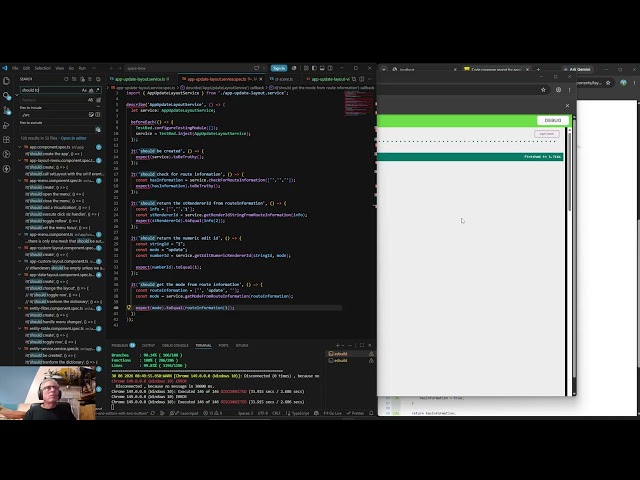Click the Sign In button in VS Code
Viewport: 640px width, 480px height.
click(279, 68)
